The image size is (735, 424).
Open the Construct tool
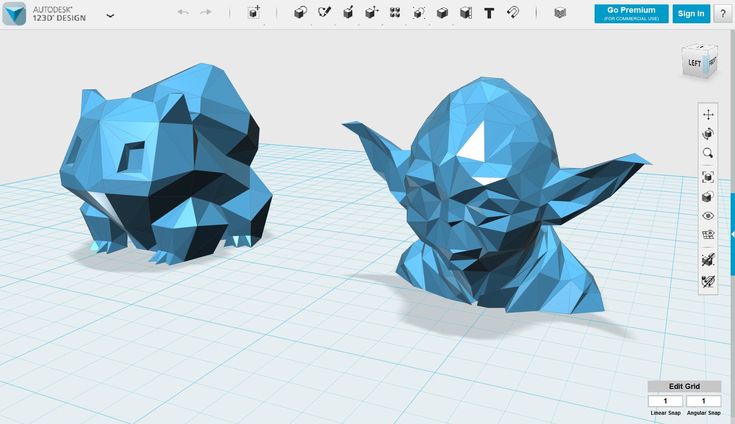pos(348,13)
